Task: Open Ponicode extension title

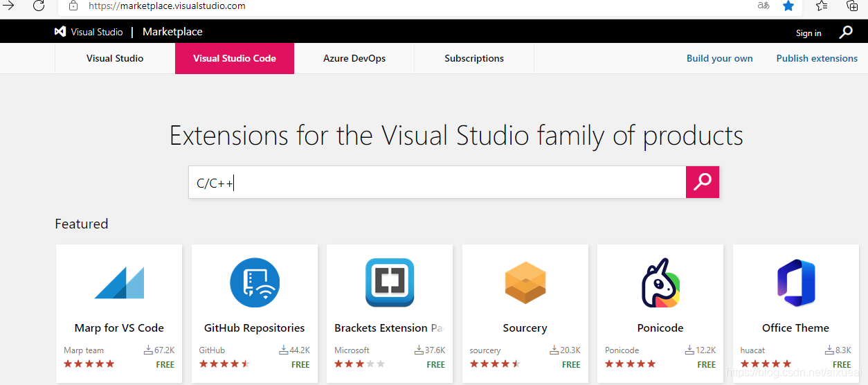Action: [x=660, y=328]
